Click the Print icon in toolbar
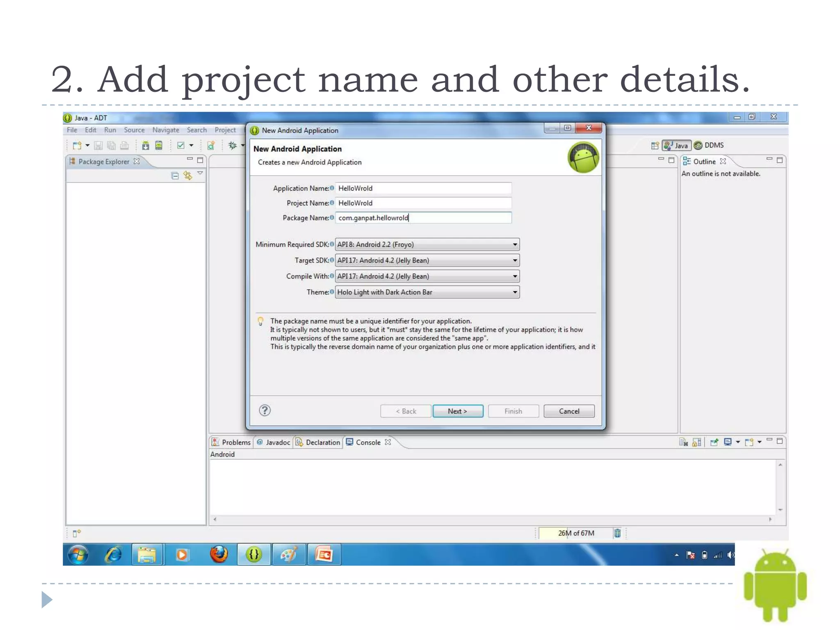This screenshot has height=630, width=840. 124,146
